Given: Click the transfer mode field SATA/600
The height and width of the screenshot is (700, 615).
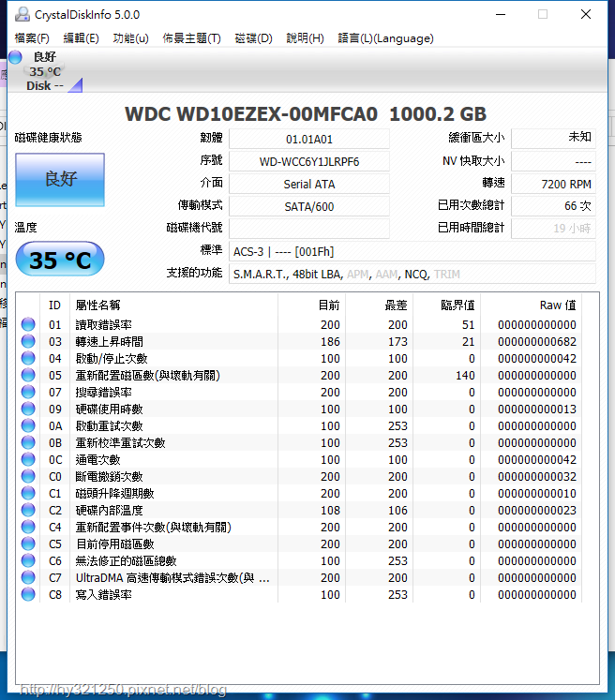Looking at the screenshot, I should click(x=309, y=206).
